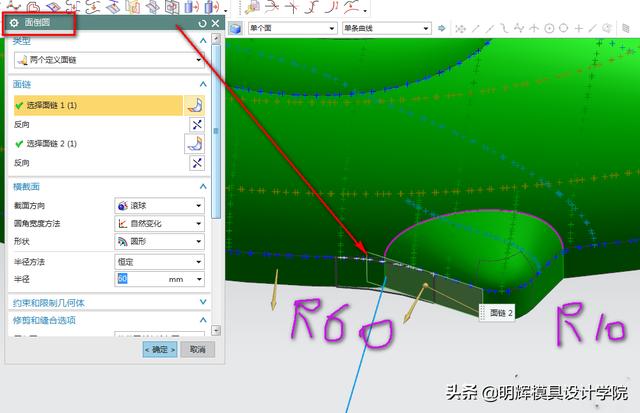Close the Face Blend dialog
The width and height of the screenshot is (640, 413).
coord(216,24)
